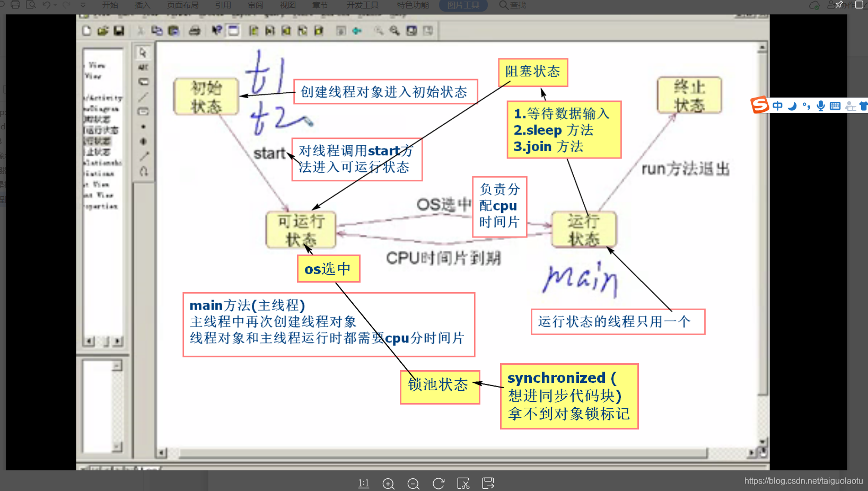Click the Copy icon in diagram toolbar
Image resolution: width=868 pixels, height=491 pixels.
tap(157, 31)
